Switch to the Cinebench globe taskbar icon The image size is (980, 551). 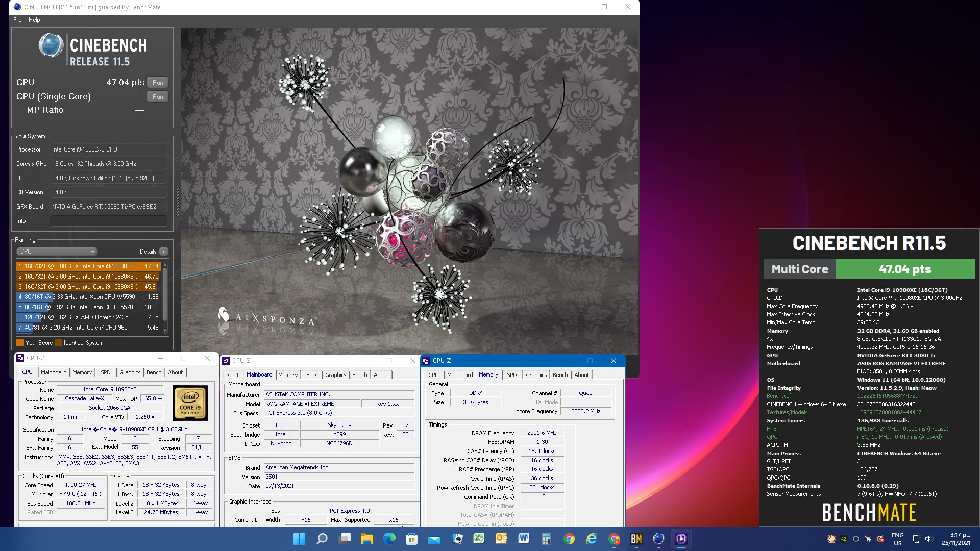tap(659, 539)
